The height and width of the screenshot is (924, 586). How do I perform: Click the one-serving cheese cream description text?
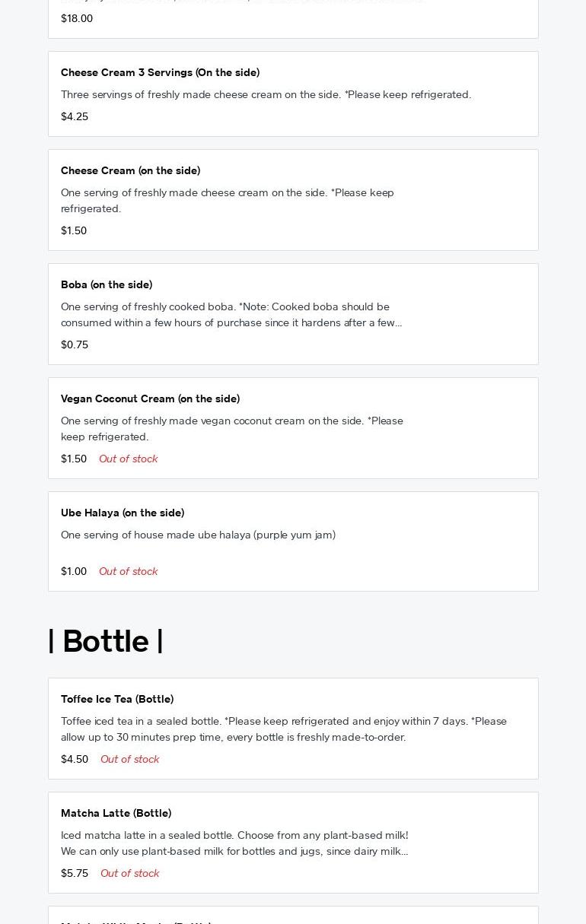tap(227, 200)
